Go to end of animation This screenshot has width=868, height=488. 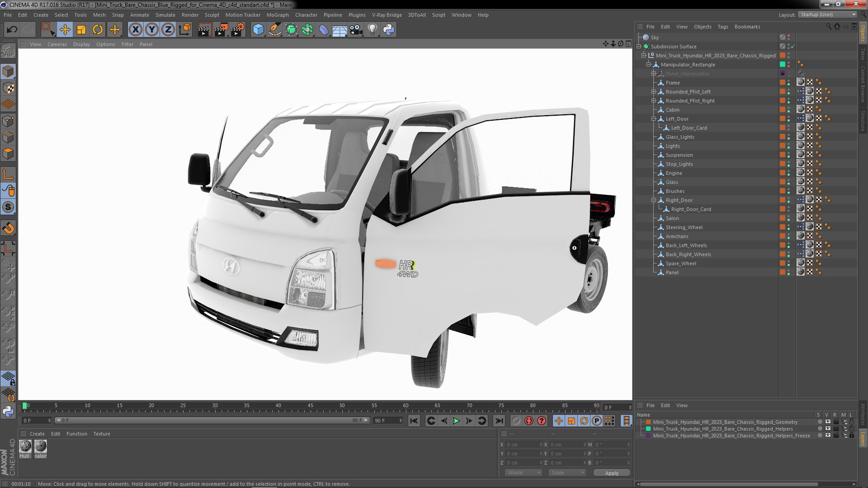point(499,421)
